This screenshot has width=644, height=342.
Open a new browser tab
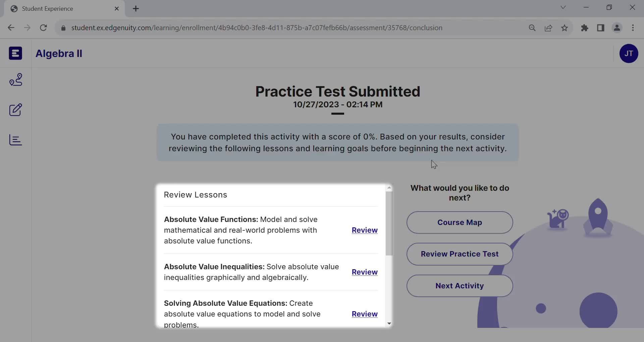coord(136,9)
